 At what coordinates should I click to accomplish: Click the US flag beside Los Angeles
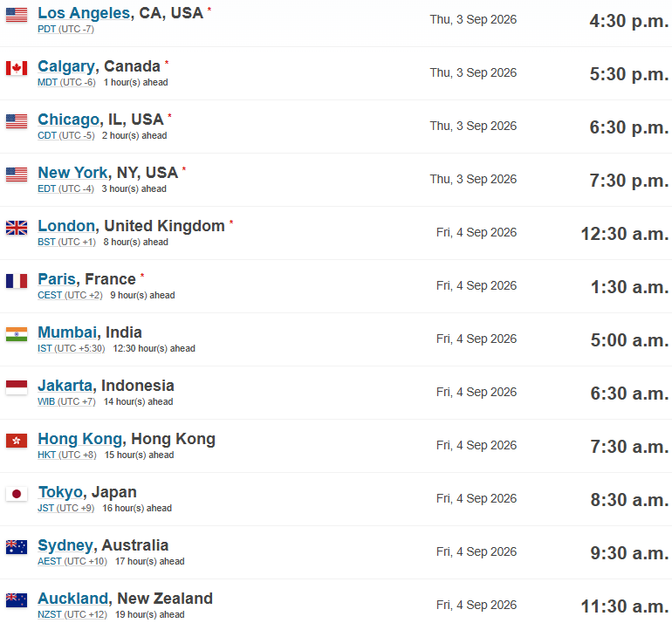(x=17, y=15)
